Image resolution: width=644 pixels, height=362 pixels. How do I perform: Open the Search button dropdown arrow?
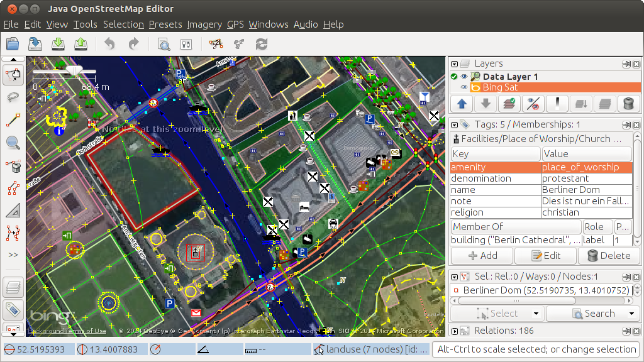click(631, 314)
